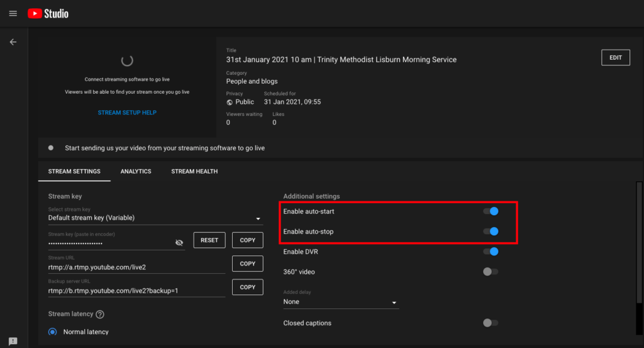This screenshot has height=348, width=644.
Task: Go back using the left arrow
Action: (13, 42)
